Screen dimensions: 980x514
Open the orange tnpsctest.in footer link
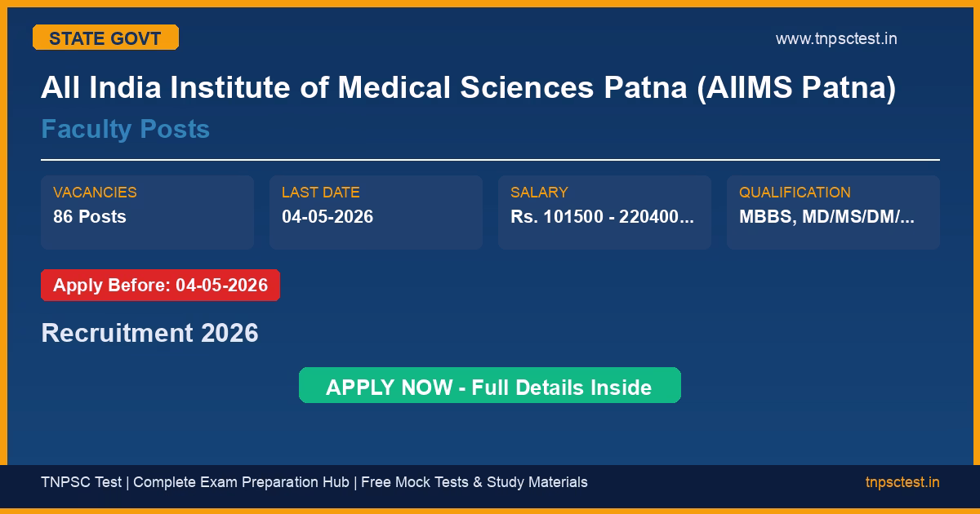click(902, 482)
